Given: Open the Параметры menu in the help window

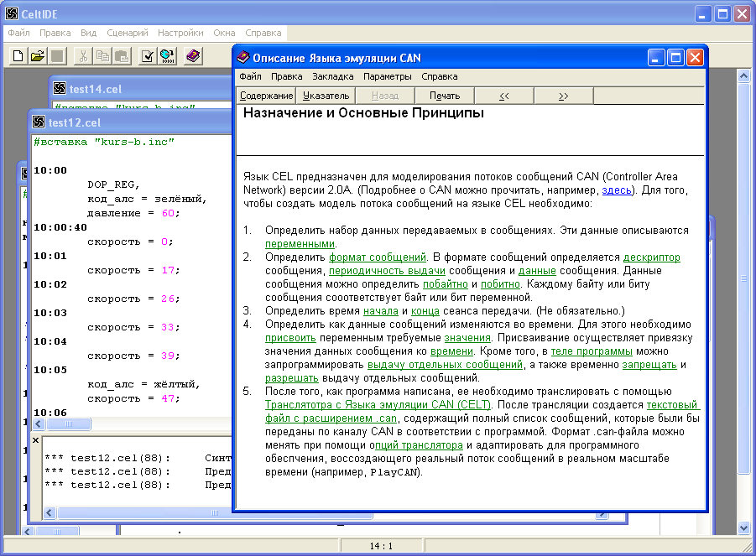Looking at the screenshot, I should 387,76.
